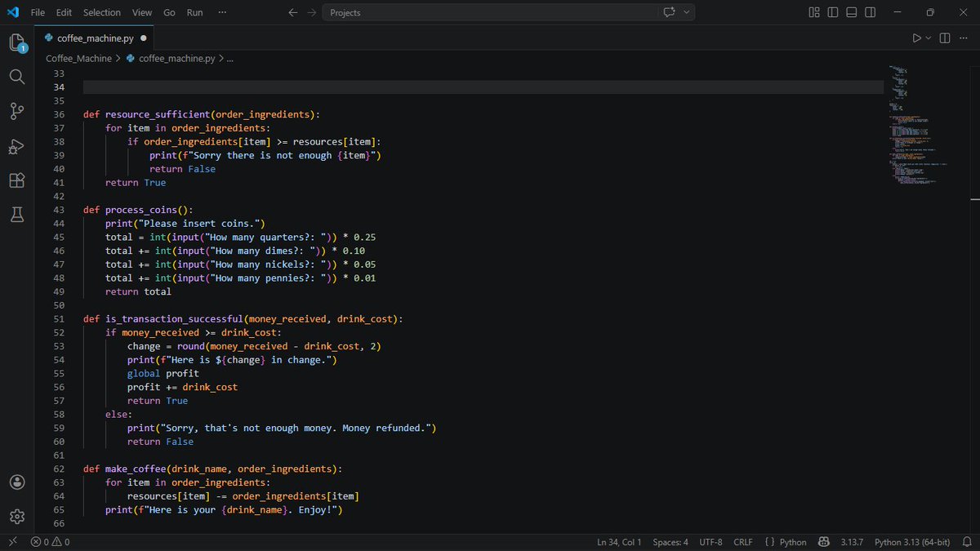
Task: Click line number 36
Action: click(x=58, y=114)
